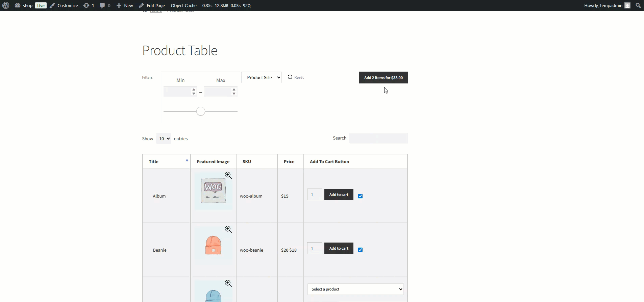Click the Album image zoom magnifier
Image resolution: width=644 pixels, height=302 pixels.
[228, 175]
